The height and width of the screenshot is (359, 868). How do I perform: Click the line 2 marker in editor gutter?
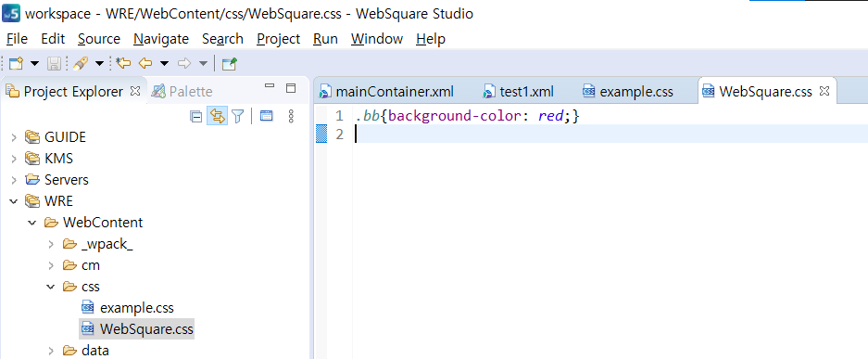point(321,135)
